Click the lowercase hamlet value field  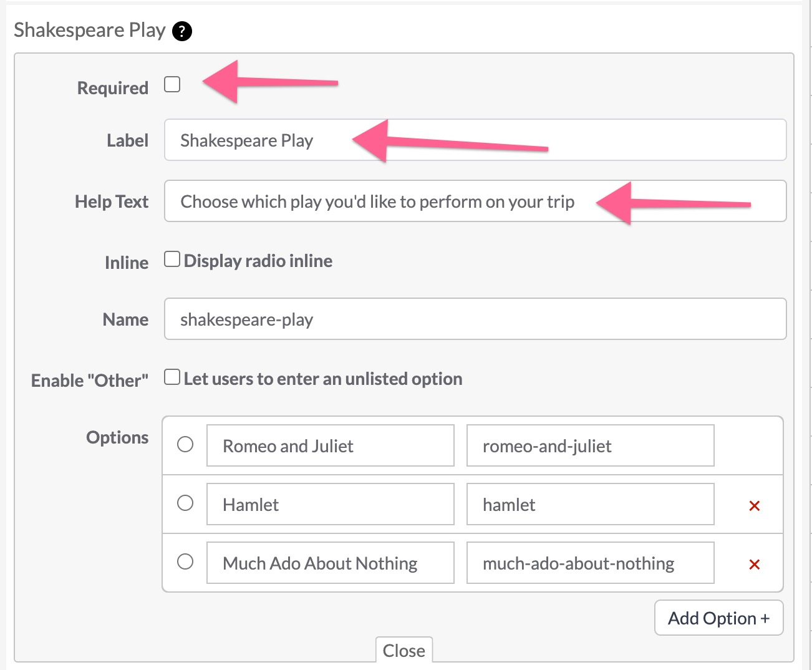click(x=590, y=504)
